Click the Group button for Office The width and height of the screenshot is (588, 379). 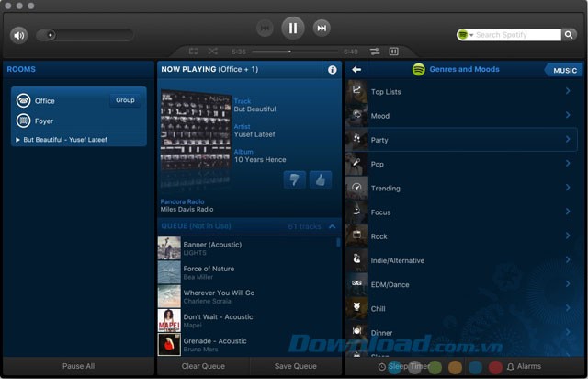pyautogui.click(x=125, y=100)
